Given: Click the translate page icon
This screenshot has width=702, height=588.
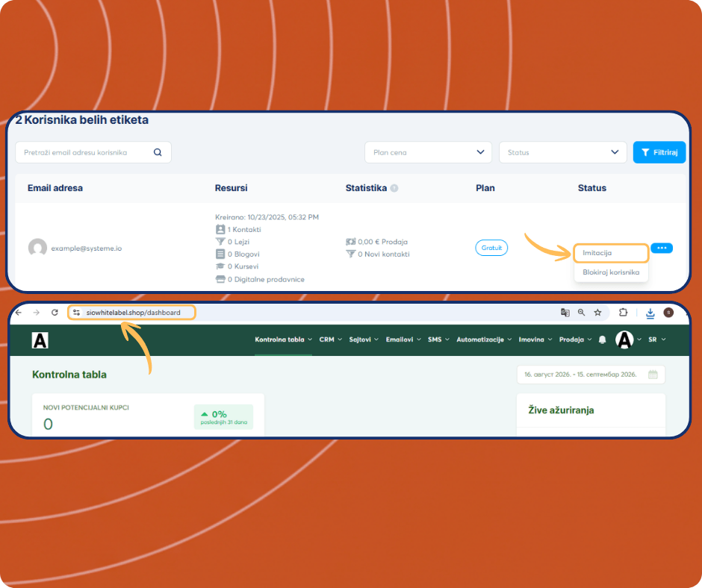Looking at the screenshot, I should click(565, 313).
